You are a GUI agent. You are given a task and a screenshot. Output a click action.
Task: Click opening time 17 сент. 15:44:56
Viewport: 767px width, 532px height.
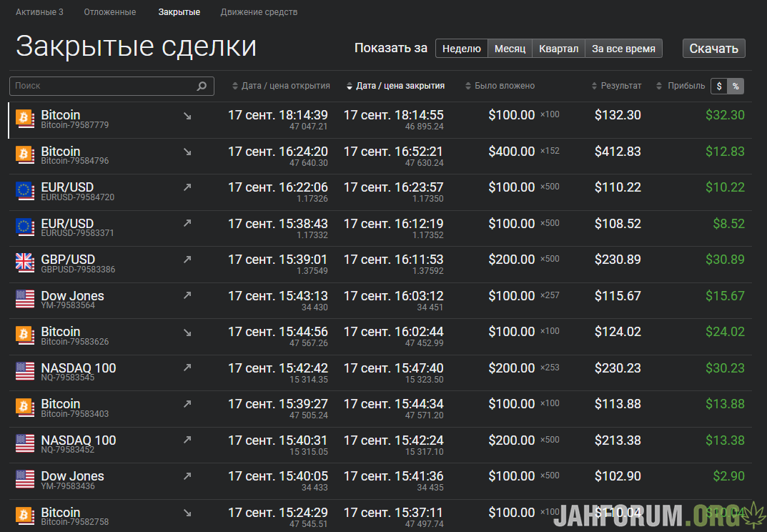coord(278,332)
